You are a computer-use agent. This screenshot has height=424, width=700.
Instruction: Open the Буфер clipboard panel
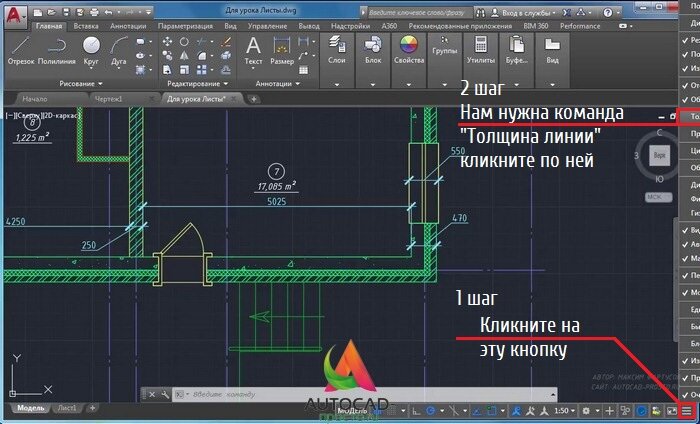pyautogui.click(x=517, y=50)
